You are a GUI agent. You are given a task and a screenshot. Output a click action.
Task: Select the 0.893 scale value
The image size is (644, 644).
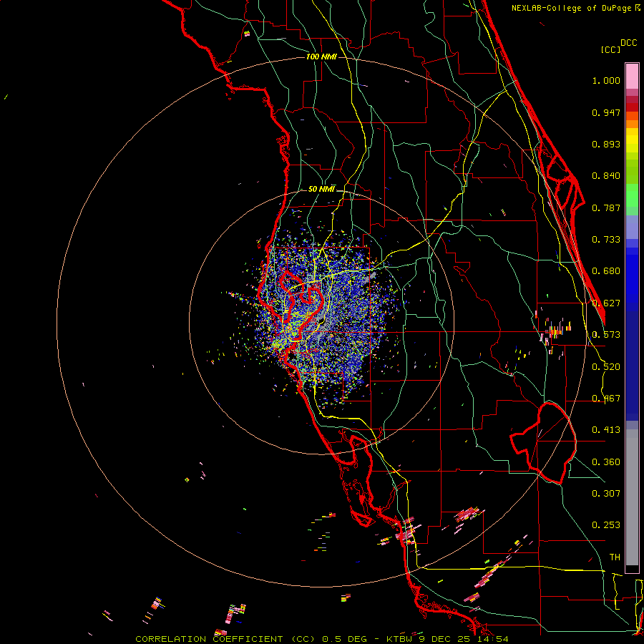tap(606, 144)
